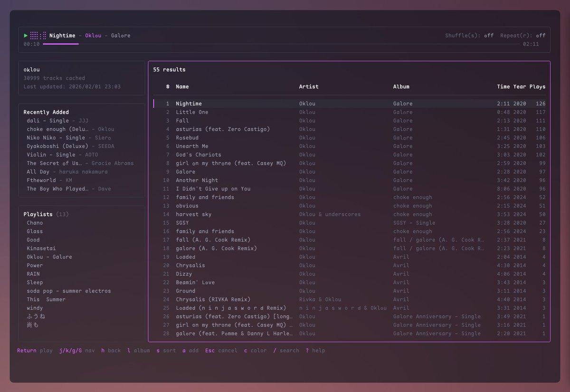570x392 pixels.
Task: Click the 02:11 total duration
Action: point(531,44)
